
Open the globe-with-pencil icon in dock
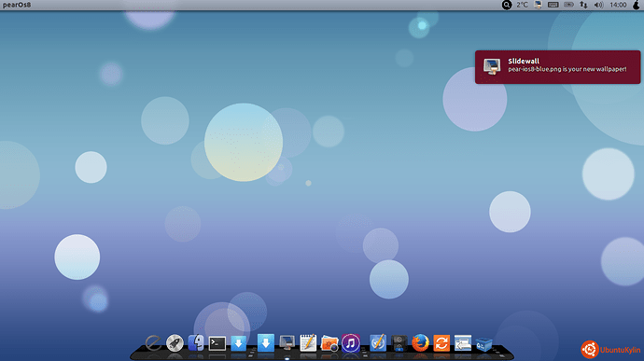tap(378, 343)
